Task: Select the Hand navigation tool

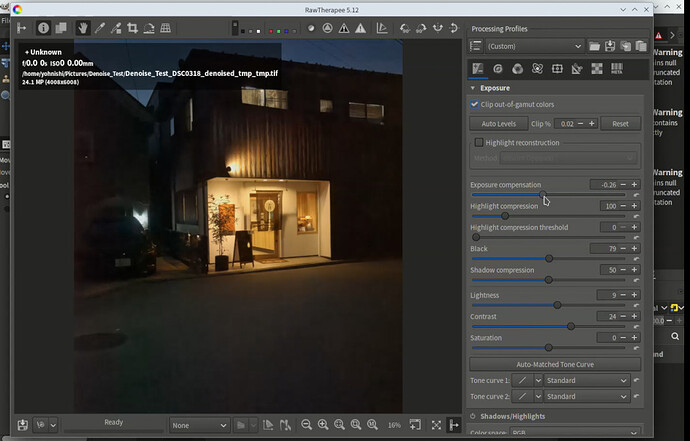Action: (x=82, y=29)
